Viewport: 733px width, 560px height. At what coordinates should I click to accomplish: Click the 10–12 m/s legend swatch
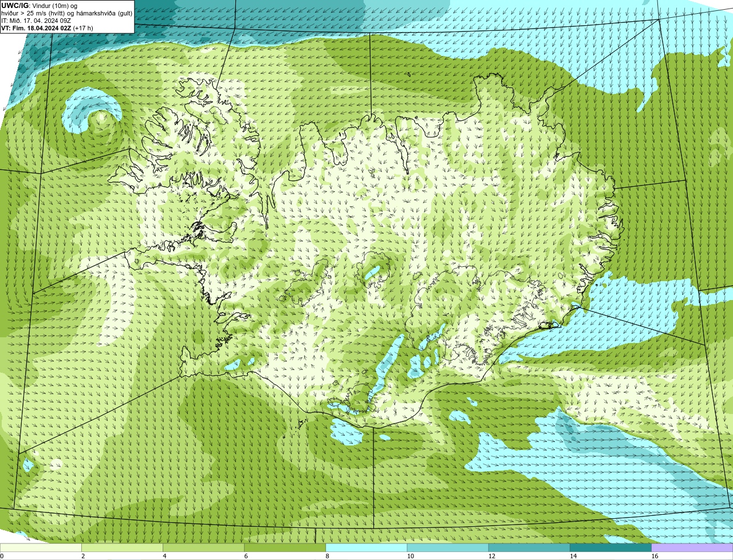(x=447, y=547)
